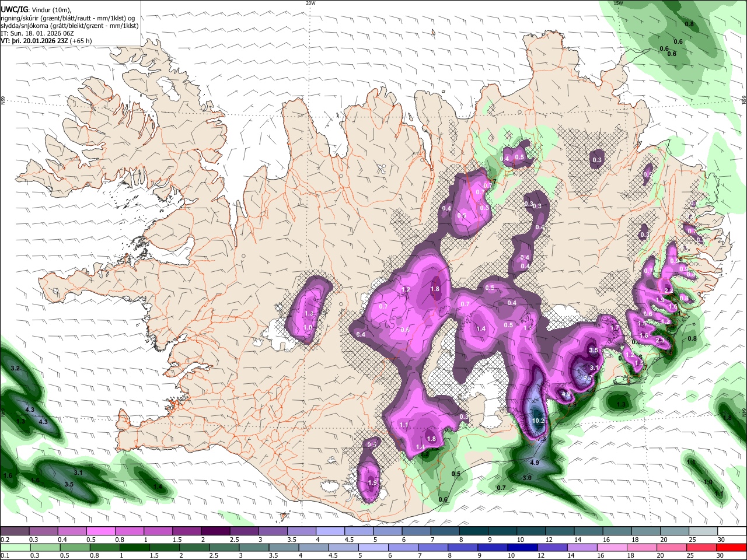
Task: Pick the darkest purple 2 swatch, upper legend row
Action: click(x=215, y=531)
